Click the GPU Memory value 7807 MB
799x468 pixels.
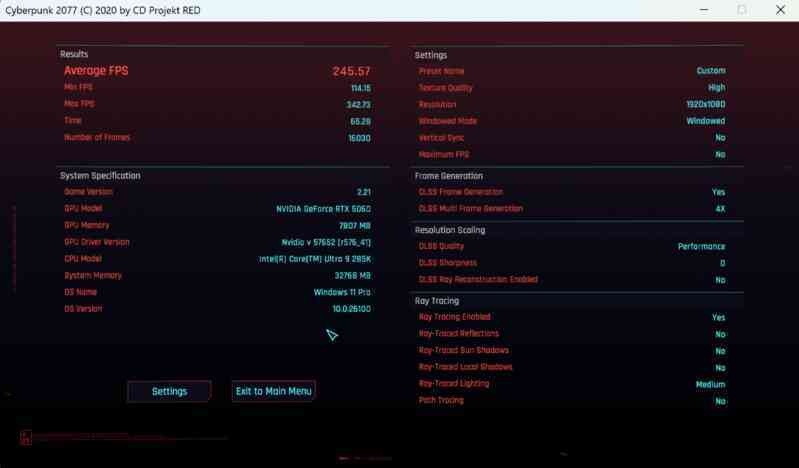click(x=355, y=226)
